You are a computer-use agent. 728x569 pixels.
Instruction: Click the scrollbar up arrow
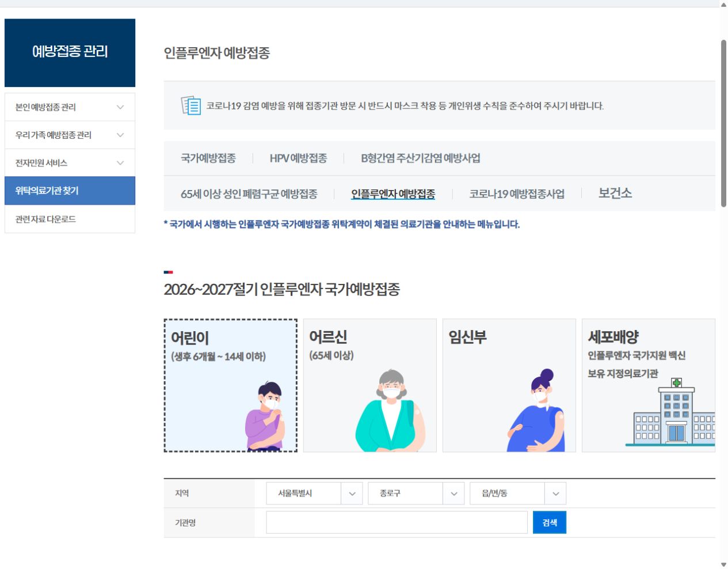[723, 5]
